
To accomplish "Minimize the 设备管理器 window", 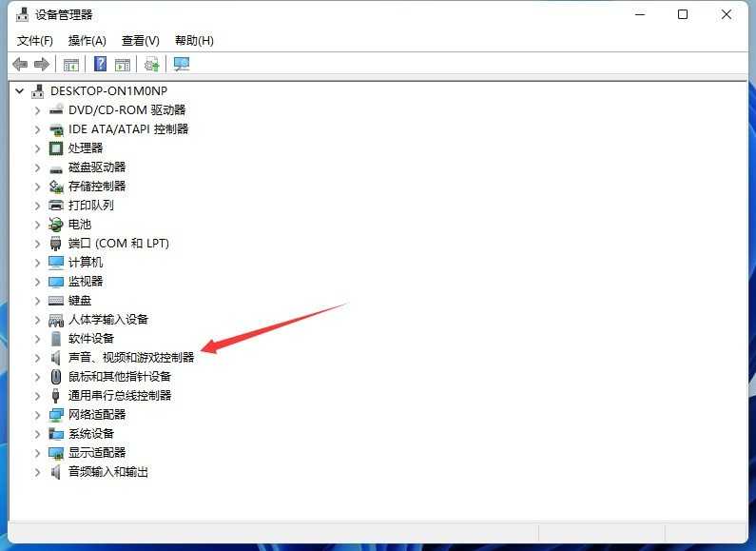I will [640, 14].
